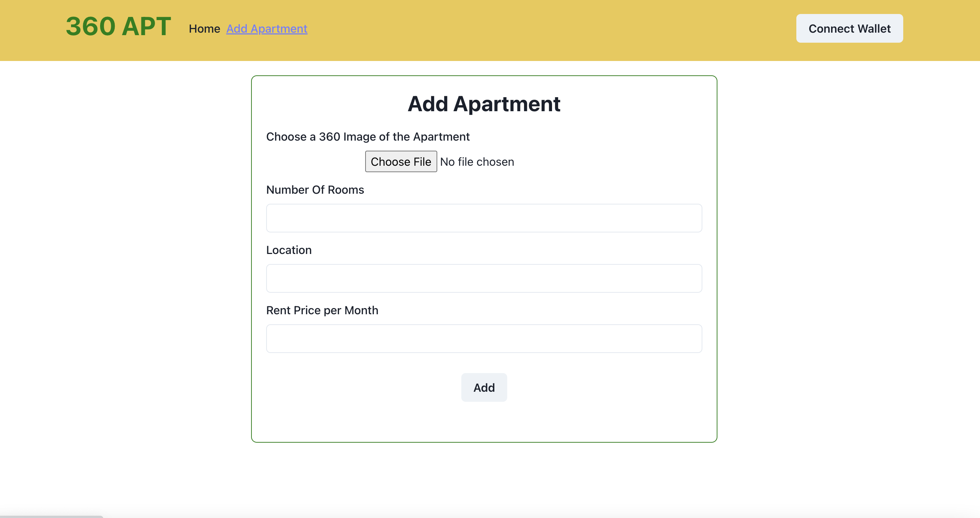Open the Add Apartment nav link
Screen dimensions: 980x518
pos(267,29)
